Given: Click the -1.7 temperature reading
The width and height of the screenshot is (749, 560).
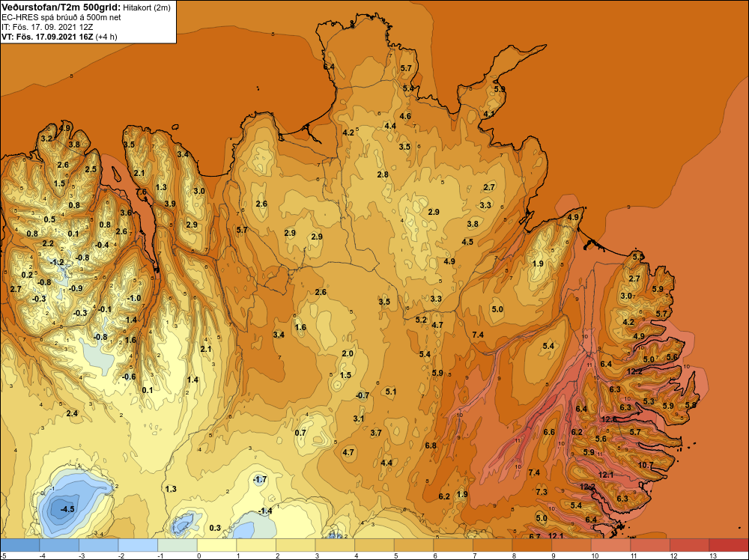Looking at the screenshot, I should 260,479.
